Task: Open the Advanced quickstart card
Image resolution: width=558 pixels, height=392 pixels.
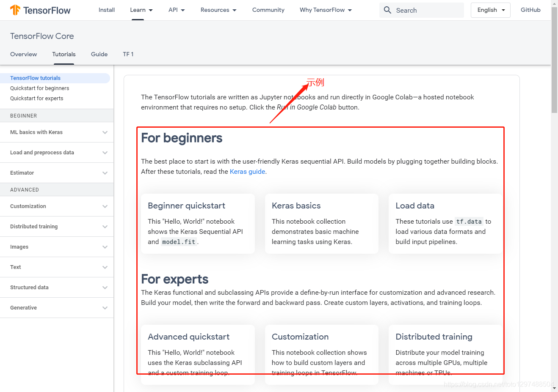Action: point(198,355)
